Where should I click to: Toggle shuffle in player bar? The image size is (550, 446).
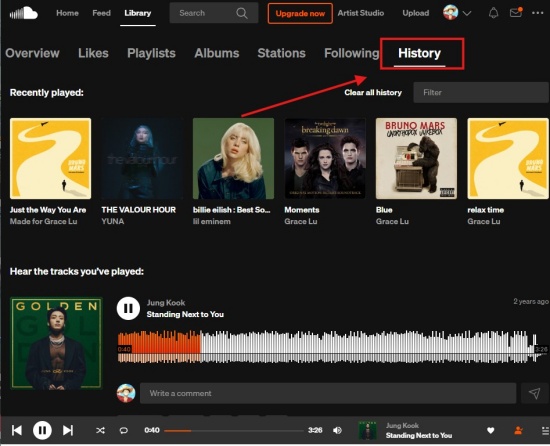click(100, 430)
